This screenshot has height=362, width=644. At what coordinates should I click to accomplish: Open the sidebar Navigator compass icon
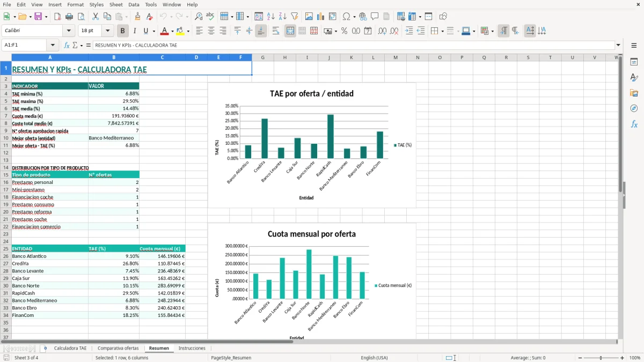tap(634, 108)
